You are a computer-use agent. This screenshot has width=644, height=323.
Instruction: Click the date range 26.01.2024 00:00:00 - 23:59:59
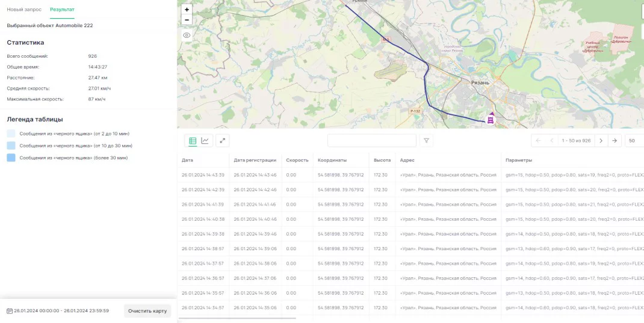click(61, 311)
